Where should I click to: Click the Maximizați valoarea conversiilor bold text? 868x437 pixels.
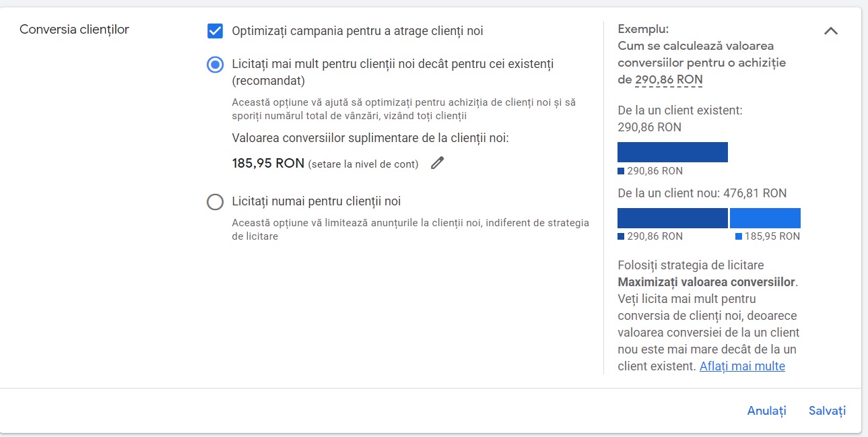pos(706,282)
